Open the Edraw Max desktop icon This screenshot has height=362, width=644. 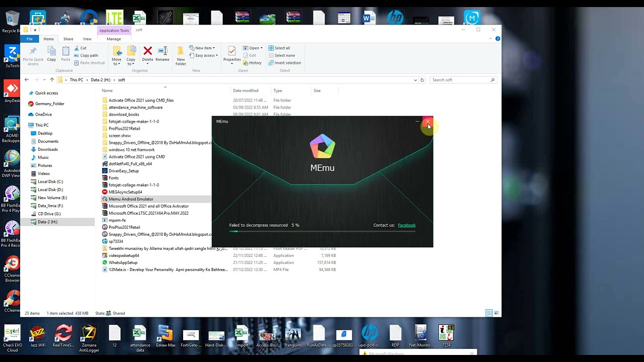[166, 337]
